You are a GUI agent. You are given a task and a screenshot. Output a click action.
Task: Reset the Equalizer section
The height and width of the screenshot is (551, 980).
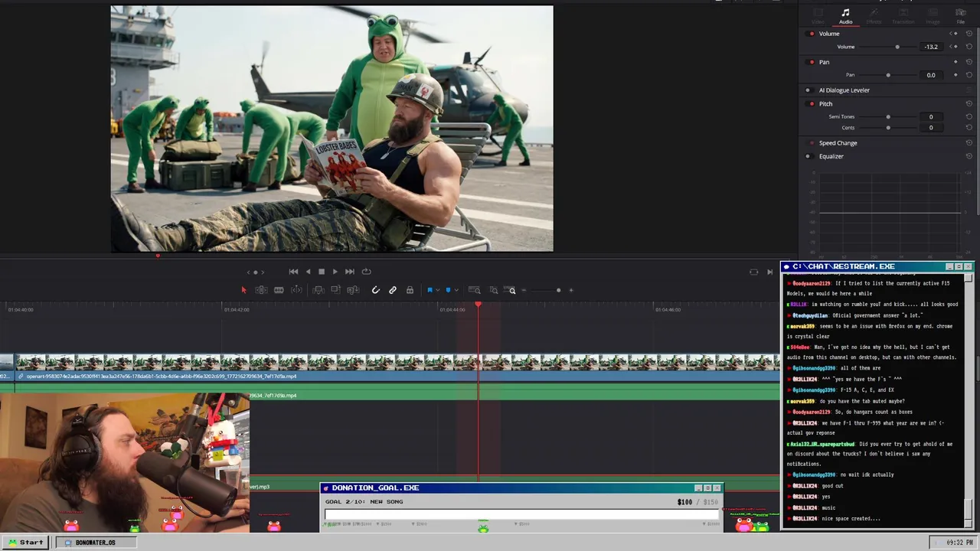tap(969, 156)
